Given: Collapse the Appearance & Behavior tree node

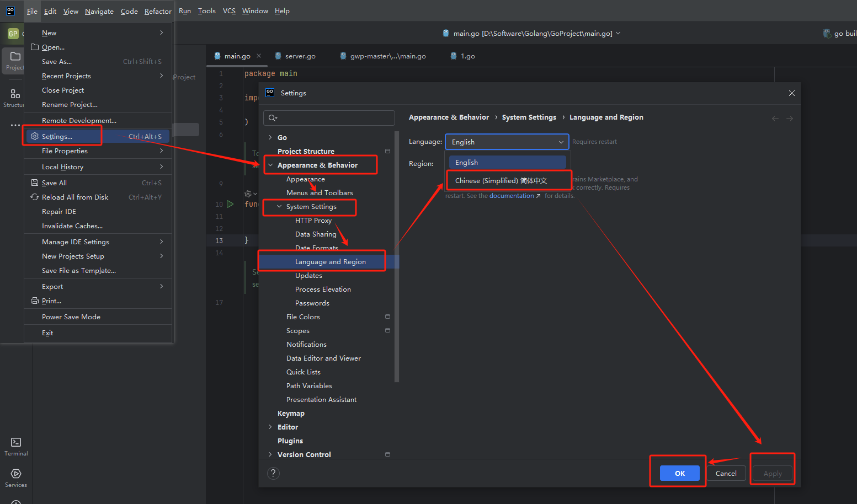Looking at the screenshot, I should [x=270, y=165].
